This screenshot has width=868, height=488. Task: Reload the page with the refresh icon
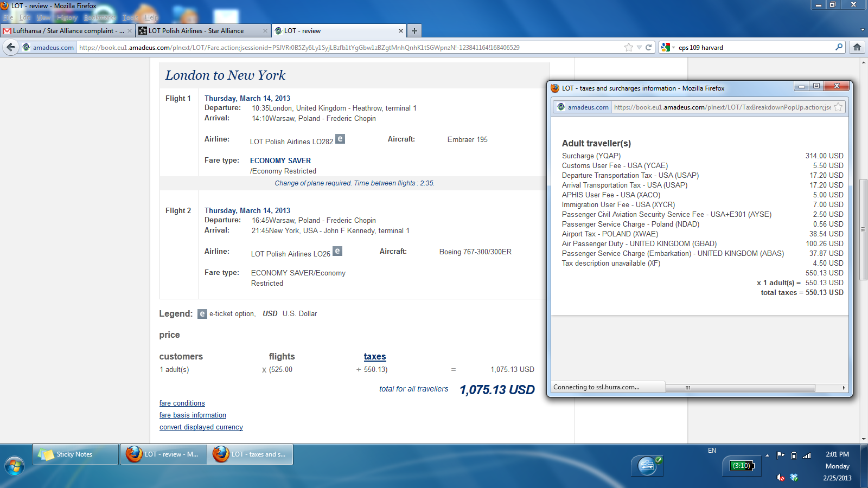click(648, 47)
